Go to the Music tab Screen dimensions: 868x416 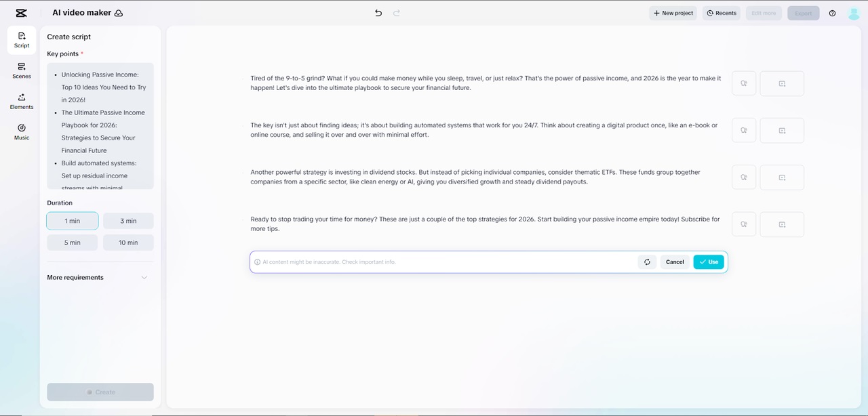[22, 131]
